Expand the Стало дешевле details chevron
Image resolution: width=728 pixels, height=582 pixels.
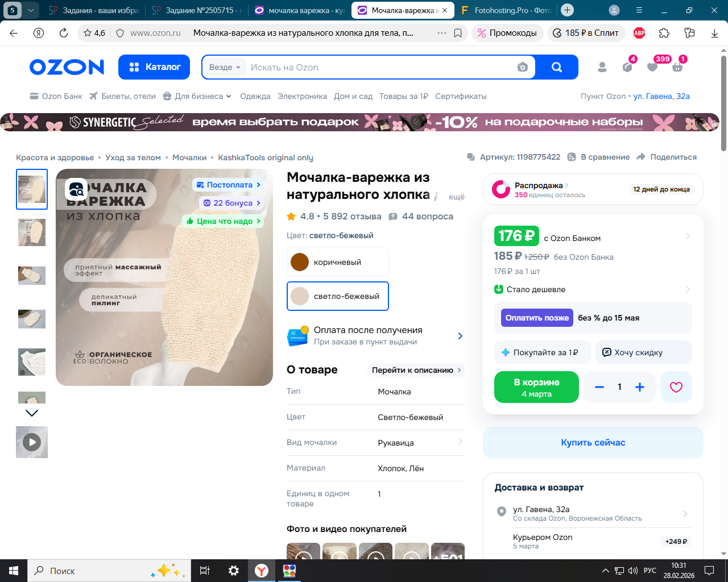point(688,289)
